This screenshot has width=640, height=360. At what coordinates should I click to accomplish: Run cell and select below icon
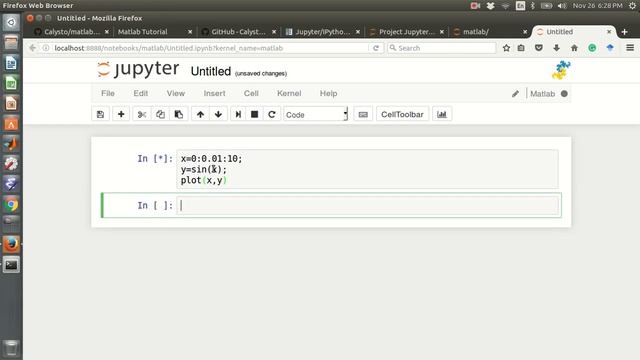pyautogui.click(x=238, y=114)
